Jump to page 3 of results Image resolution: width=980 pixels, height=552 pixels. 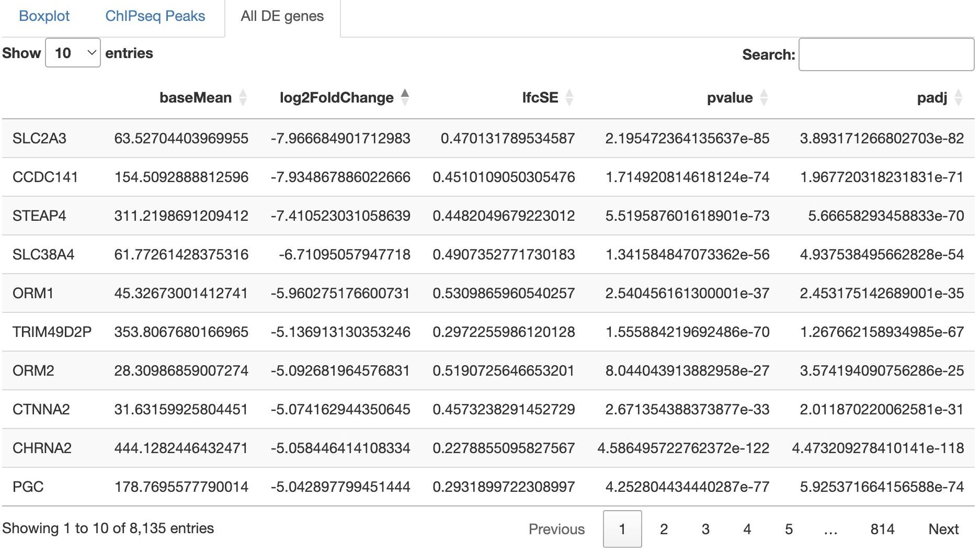pyautogui.click(x=705, y=529)
